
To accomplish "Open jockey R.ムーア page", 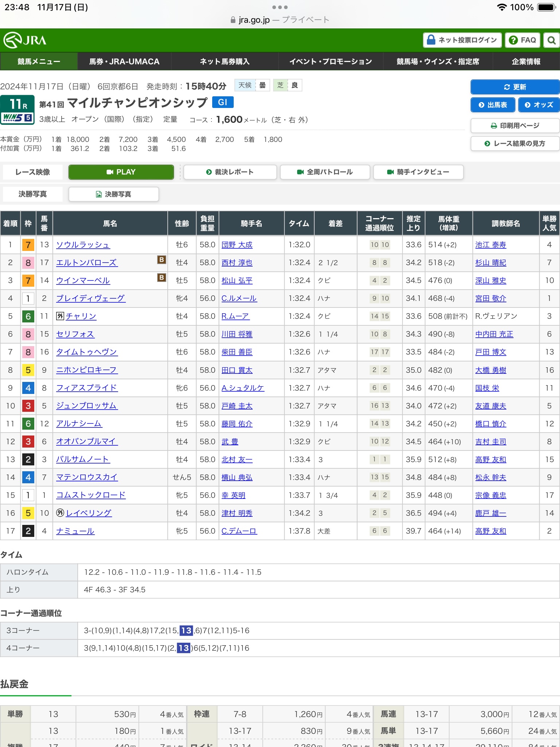I will 236,316.
